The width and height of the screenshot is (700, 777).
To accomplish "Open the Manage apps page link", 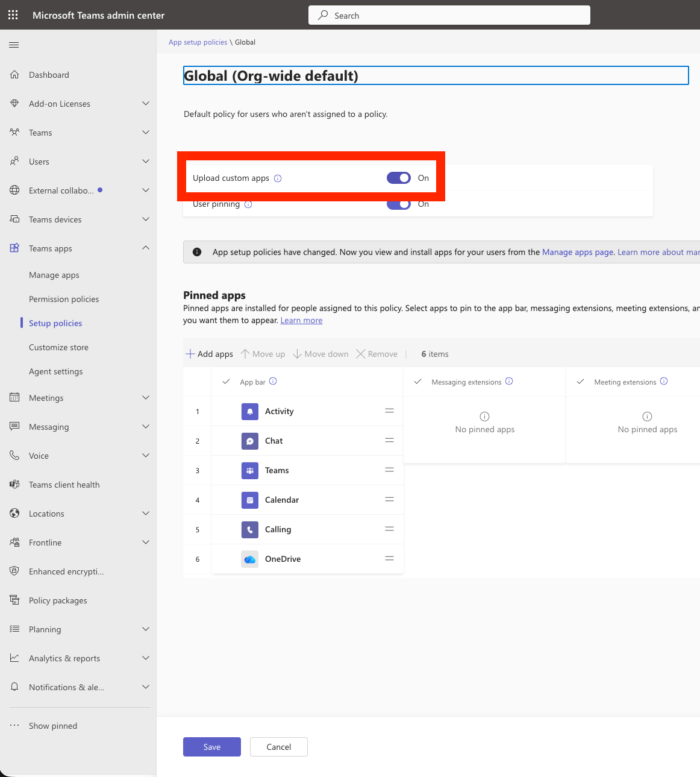I will click(578, 252).
